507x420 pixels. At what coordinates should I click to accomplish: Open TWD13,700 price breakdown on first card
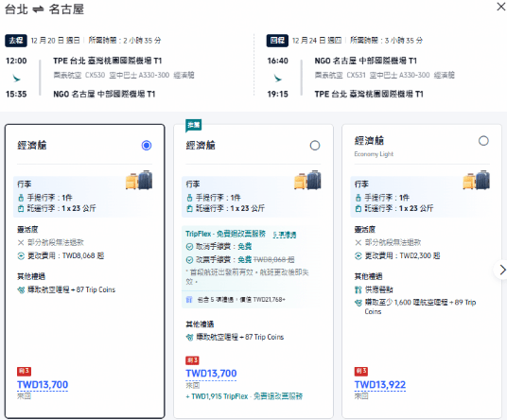tap(43, 385)
